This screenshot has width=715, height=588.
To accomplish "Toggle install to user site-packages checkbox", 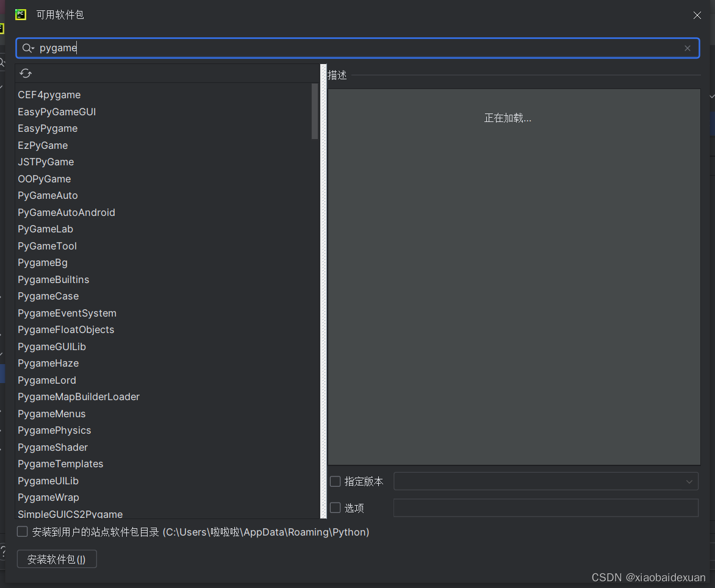I will (22, 531).
